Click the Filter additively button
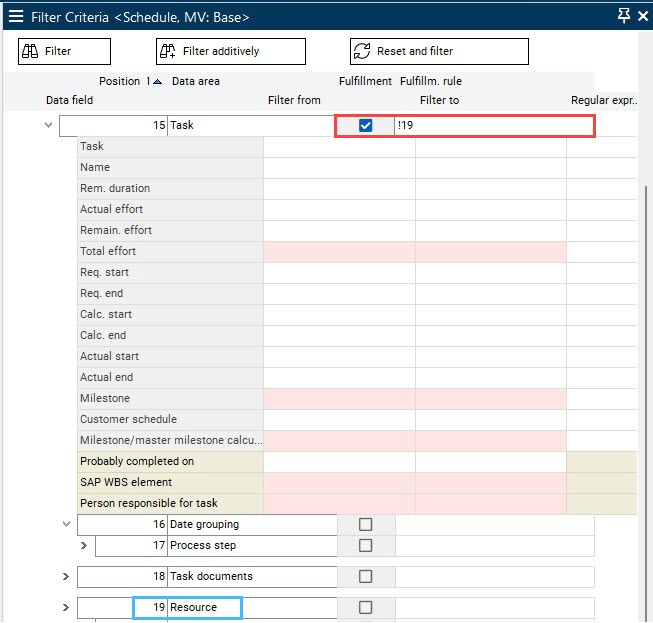653x623 pixels. pyautogui.click(x=230, y=51)
